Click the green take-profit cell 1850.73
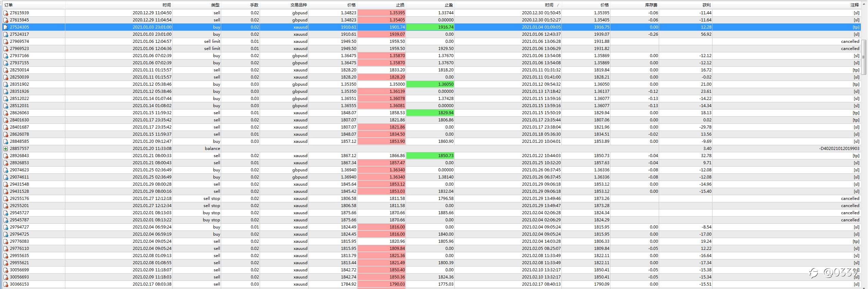This screenshot has height=289, width=868. (430, 156)
